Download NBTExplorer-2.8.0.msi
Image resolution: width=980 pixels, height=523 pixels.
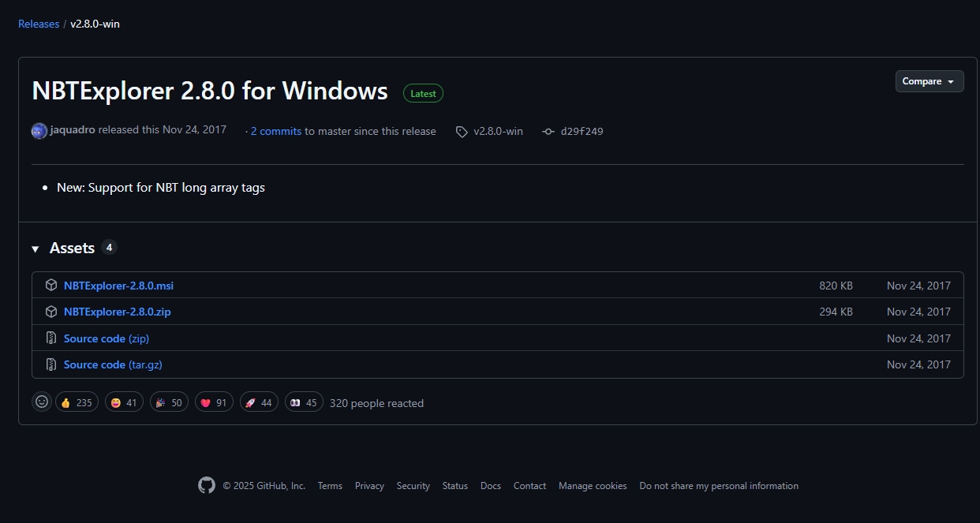tap(118, 286)
